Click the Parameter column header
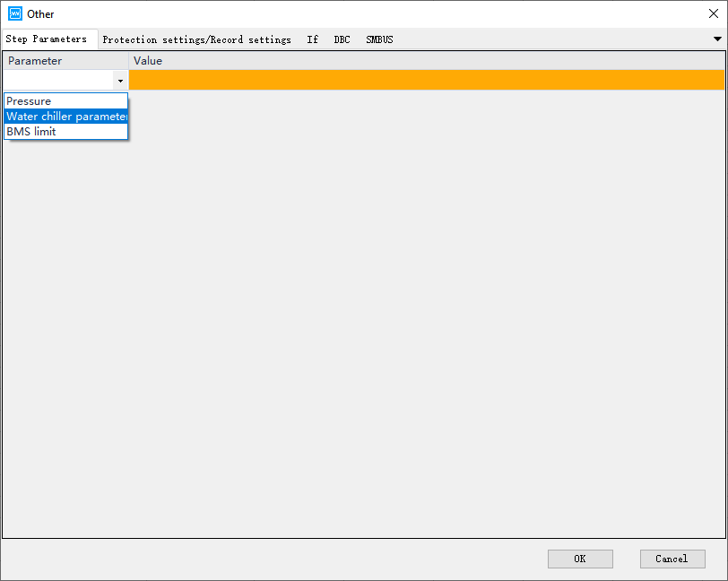The height and width of the screenshot is (581, 728). 65,61
